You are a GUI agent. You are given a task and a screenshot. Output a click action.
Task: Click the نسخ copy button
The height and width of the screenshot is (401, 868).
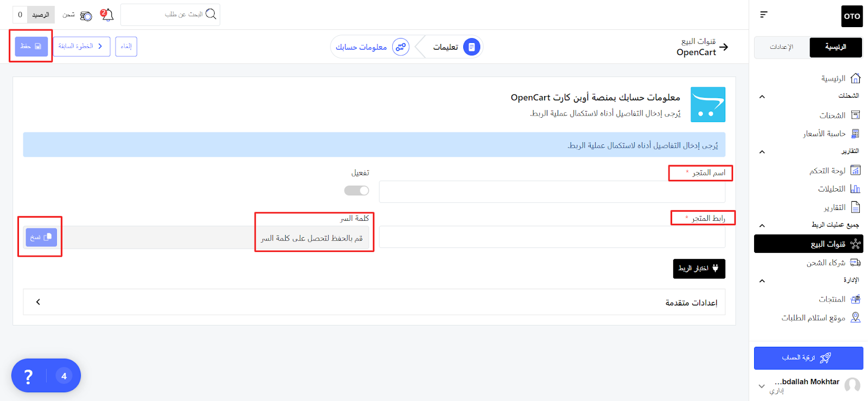[41, 237]
